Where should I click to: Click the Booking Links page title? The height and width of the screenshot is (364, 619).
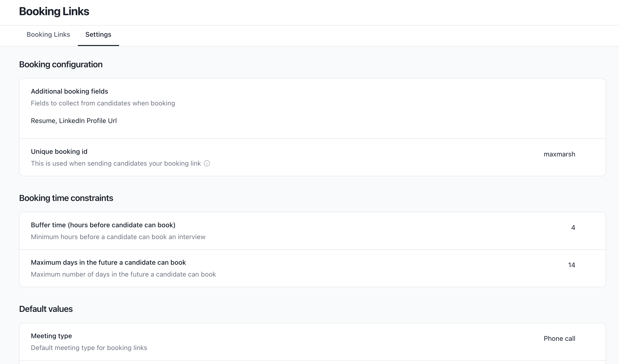click(54, 12)
